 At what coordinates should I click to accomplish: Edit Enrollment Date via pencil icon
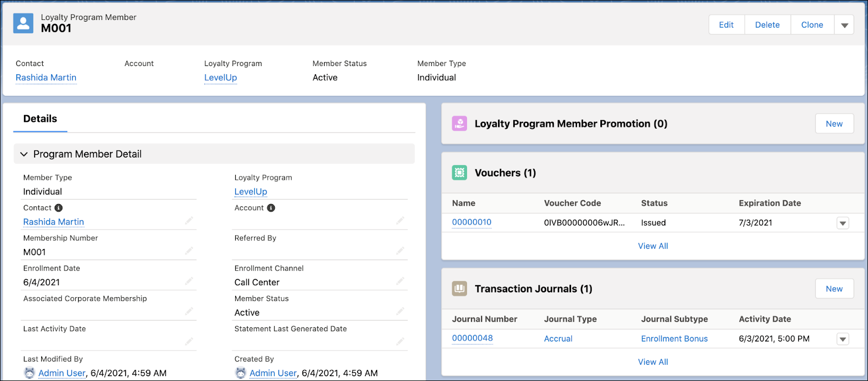(189, 281)
